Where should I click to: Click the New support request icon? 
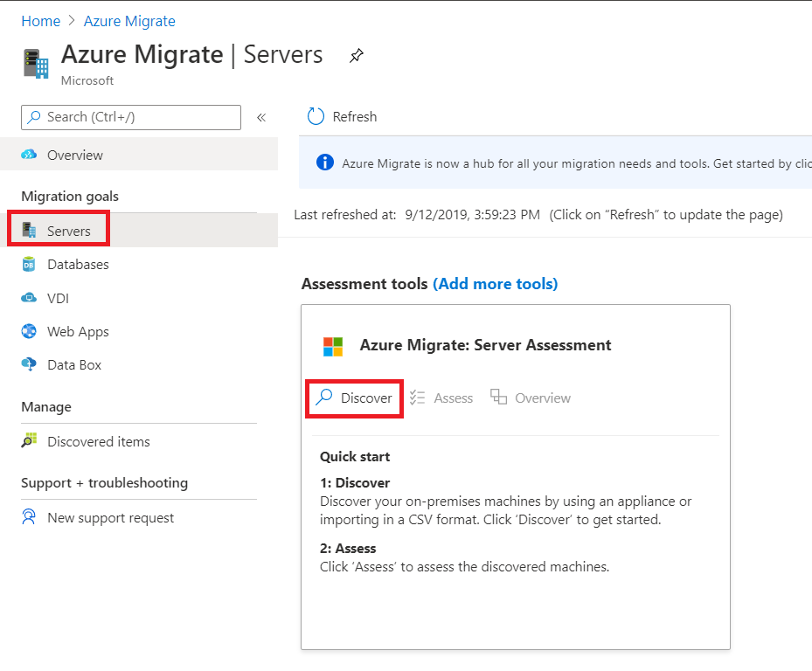pos(30,517)
